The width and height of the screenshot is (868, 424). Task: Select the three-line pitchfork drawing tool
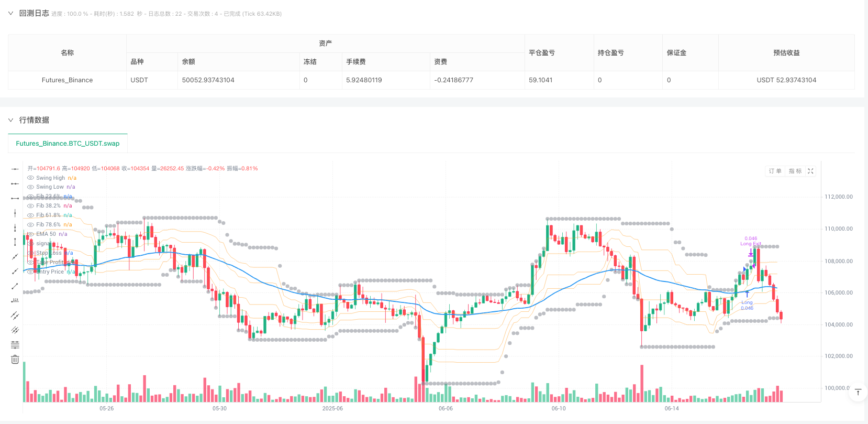coord(15,330)
